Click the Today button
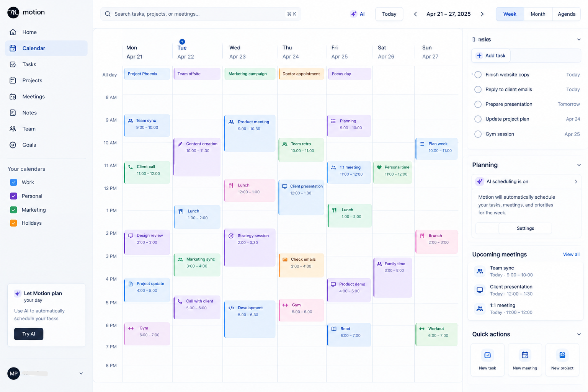The width and height of the screenshot is (588, 392). point(389,14)
